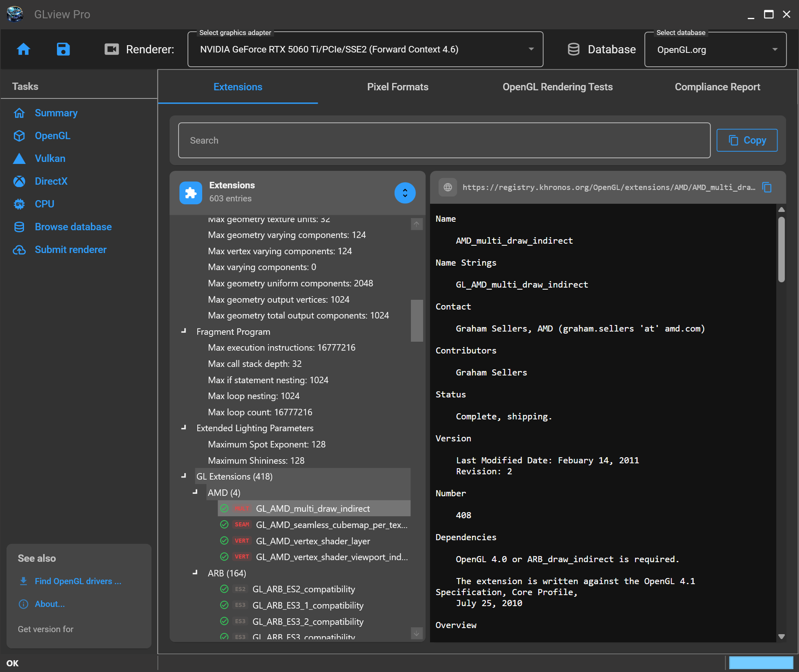Open the DirectX task
Image resolution: width=799 pixels, height=672 pixels.
pos(51,181)
